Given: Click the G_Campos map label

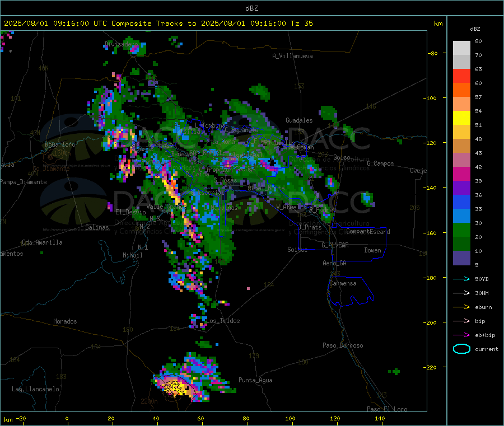Looking at the screenshot, I should 380,163.
